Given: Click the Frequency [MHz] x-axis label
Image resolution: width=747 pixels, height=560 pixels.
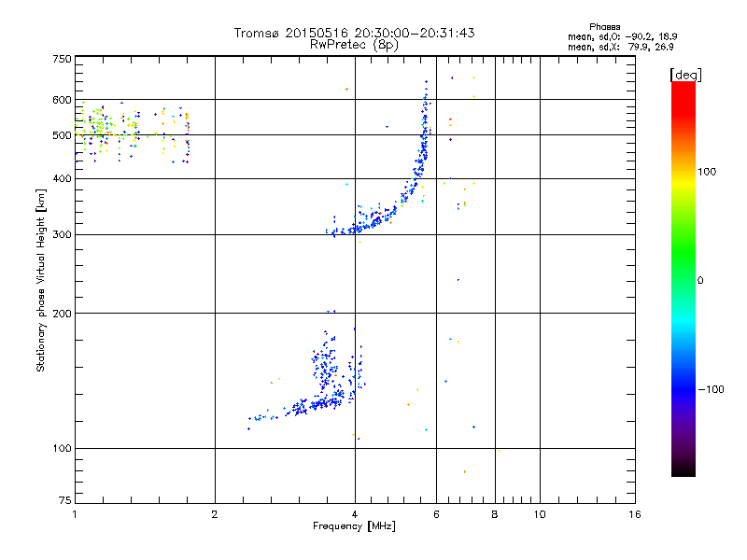Looking at the screenshot, I should [x=354, y=527].
